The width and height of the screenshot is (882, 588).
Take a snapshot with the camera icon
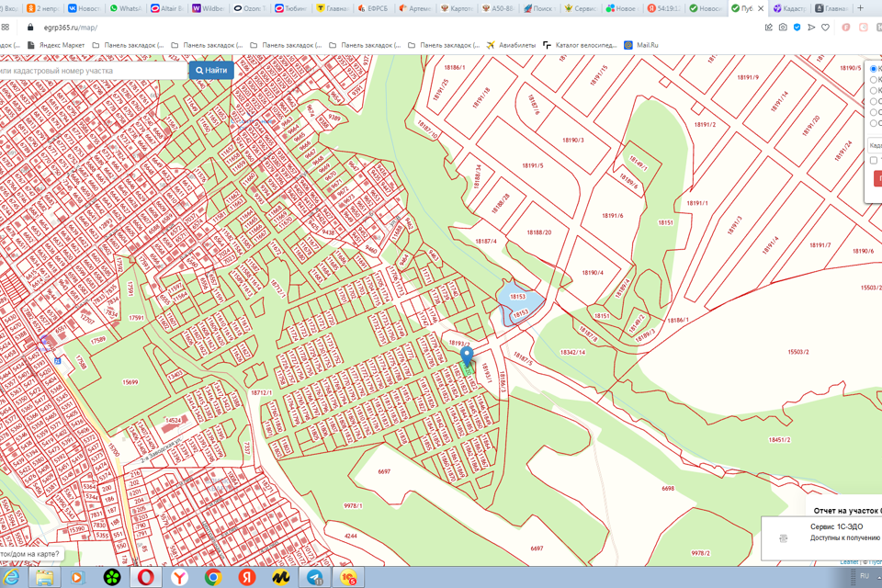click(783, 28)
